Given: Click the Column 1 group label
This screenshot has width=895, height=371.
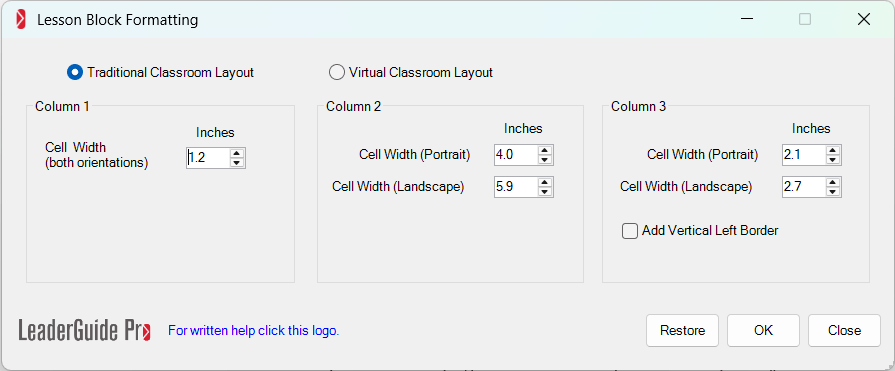Looking at the screenshot, I should click(x=62, y=106).
